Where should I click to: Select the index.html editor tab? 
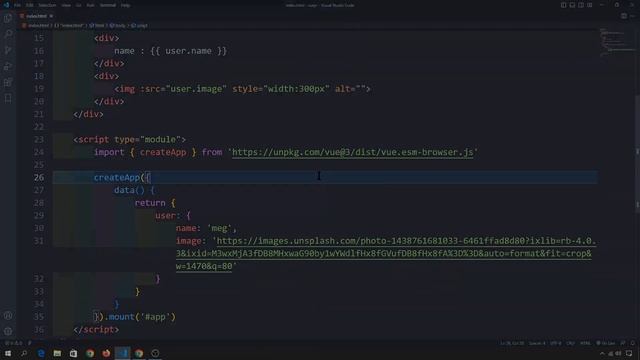(36, 16)
